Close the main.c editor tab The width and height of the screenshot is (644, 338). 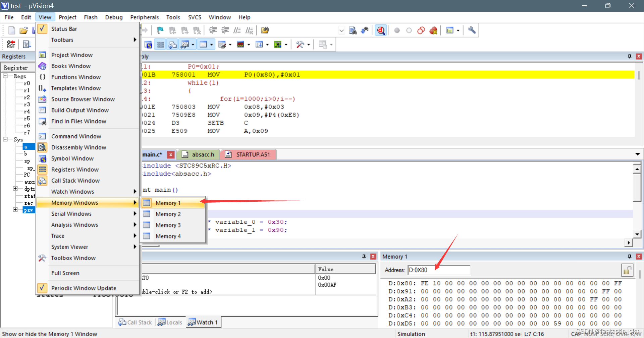click(171, 154)
